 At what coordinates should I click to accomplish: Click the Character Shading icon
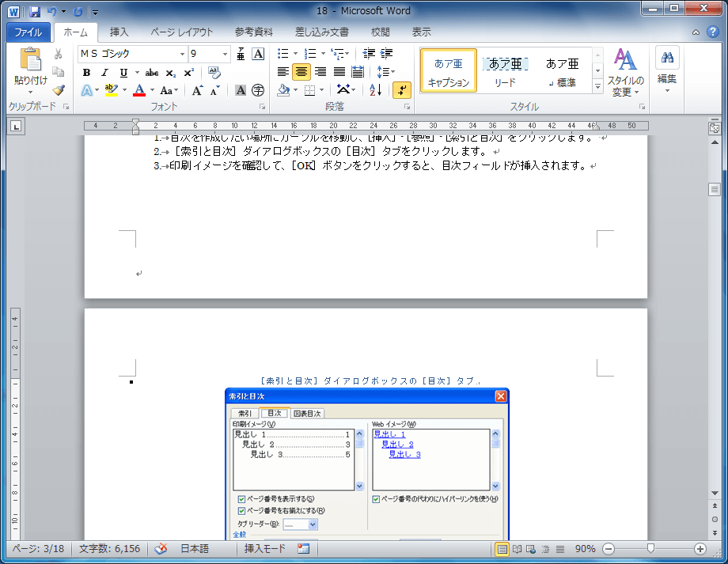tap(241, 90)
